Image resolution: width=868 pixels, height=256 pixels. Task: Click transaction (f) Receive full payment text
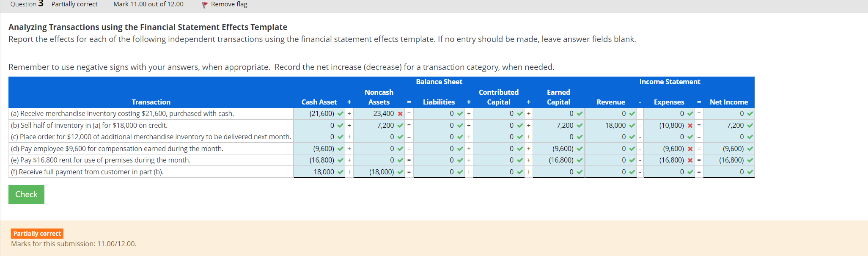point(87,172)
